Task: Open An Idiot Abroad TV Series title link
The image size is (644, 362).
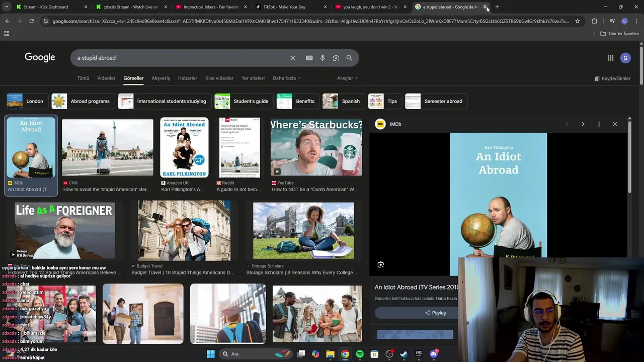Action: pyautogui.click(x=417, y=287)
